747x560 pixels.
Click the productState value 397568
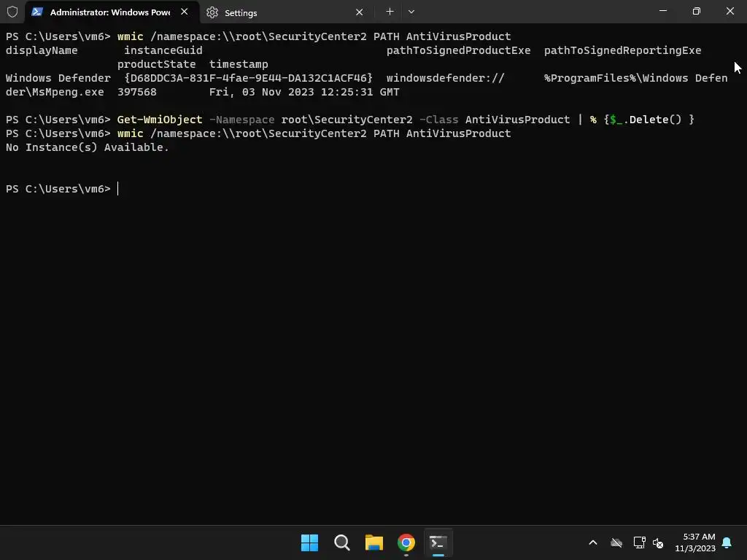coord(136,92)
